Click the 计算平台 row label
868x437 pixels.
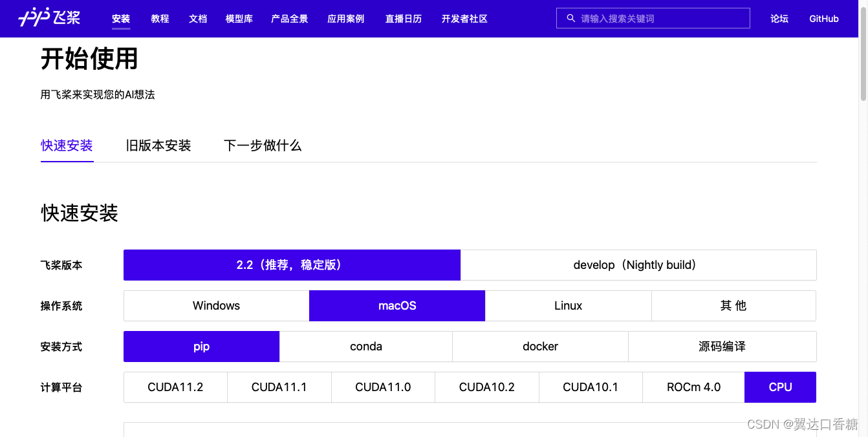pyautogui.click(x=61, y=387)
